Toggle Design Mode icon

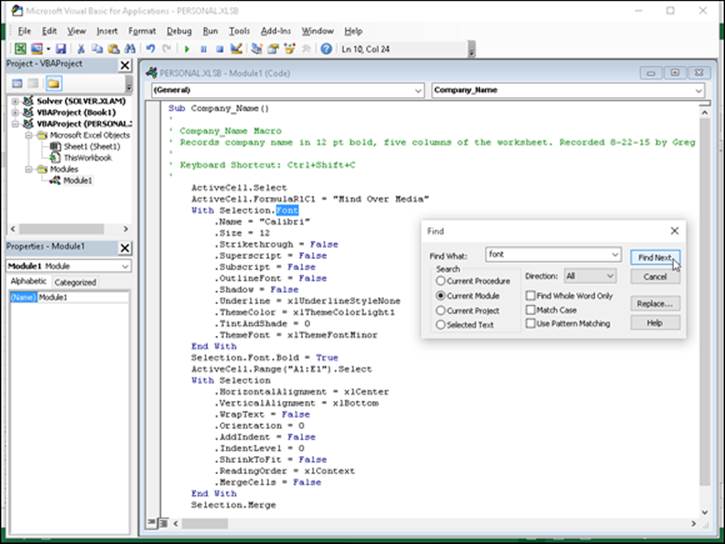tap(236, 49)
